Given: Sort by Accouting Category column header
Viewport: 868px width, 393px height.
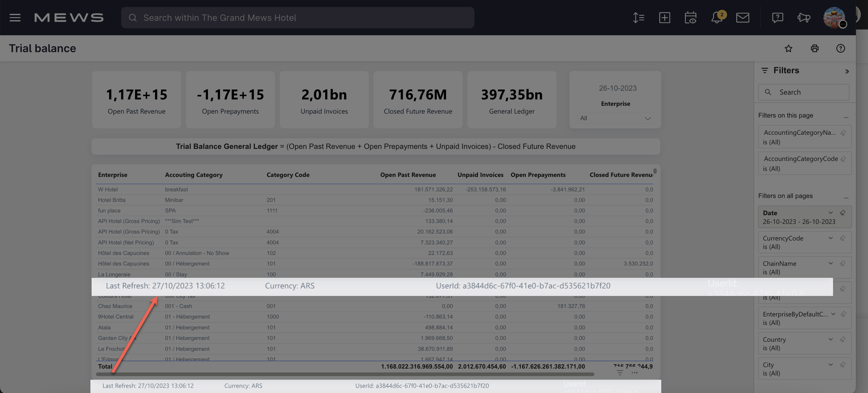Looking at the screenshot, I should click(x=194, y=174).
